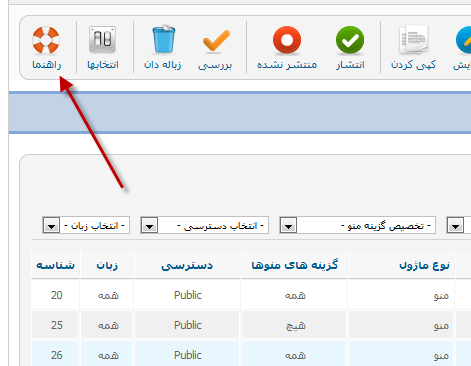The image size is (471, 366).
Task: Click the partially visible edit pencil icon
Action: coord(463,40)
